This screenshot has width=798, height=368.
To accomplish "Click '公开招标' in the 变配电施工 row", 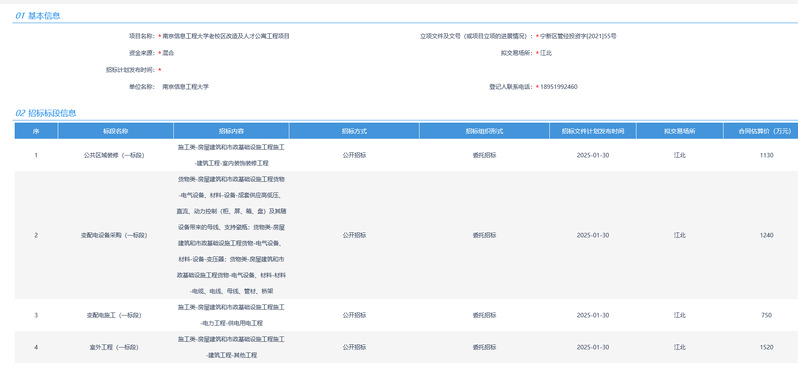I will (x=354, y=315).
